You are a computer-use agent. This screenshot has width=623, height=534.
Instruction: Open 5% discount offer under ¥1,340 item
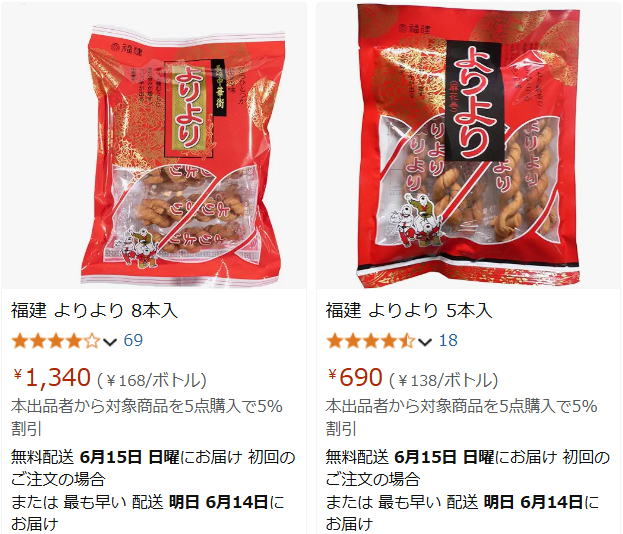(147, 417)
